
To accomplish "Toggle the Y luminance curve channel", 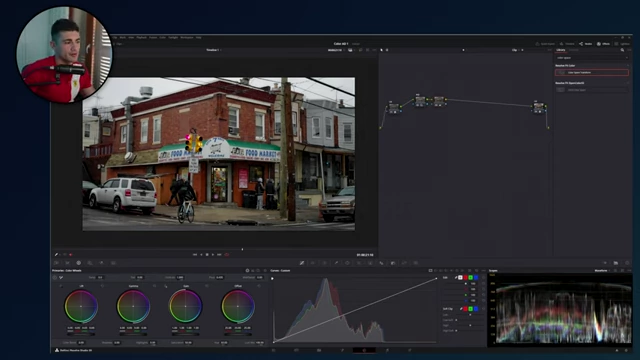I will (x=460, y=278).
